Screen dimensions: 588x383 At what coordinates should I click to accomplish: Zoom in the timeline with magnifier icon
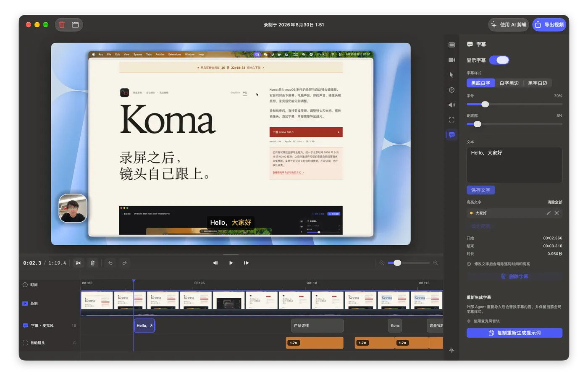pyautogui.click(x=436, y=263)
